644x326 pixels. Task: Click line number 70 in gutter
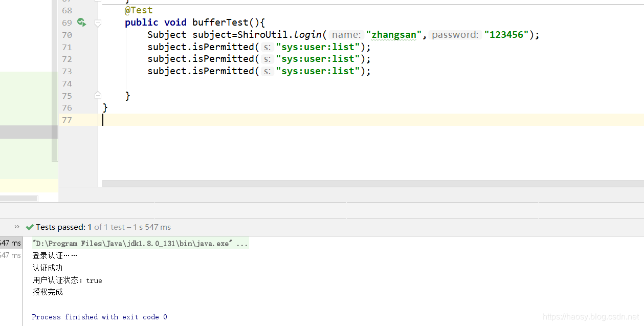(67, 35)
